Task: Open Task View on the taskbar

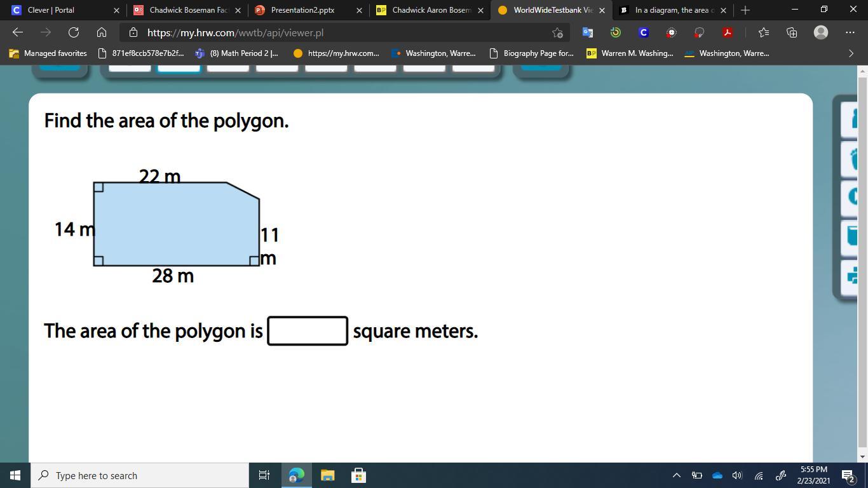Action: (264, 475)
